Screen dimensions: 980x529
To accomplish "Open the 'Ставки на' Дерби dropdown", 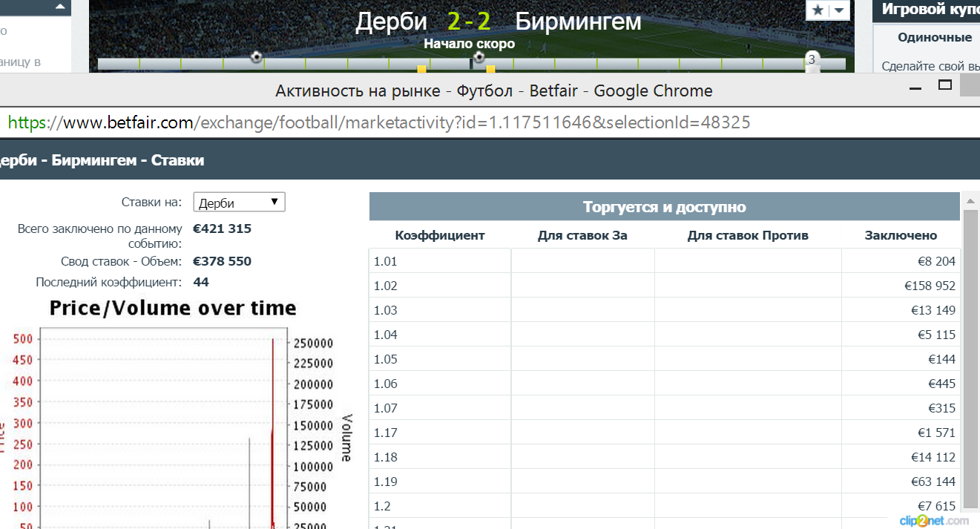I will (x=239, y=203).
